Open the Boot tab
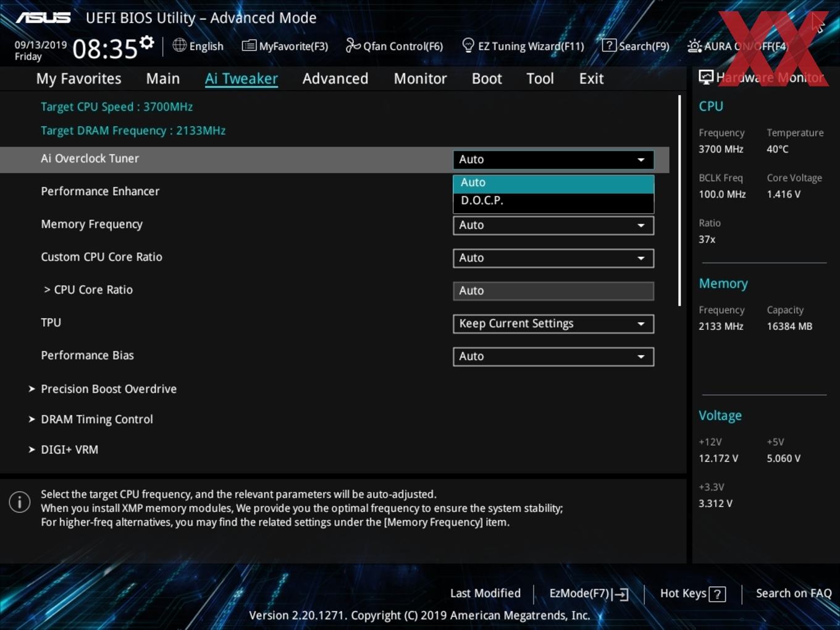Viewport: 840px width, 630px height. 487,78
